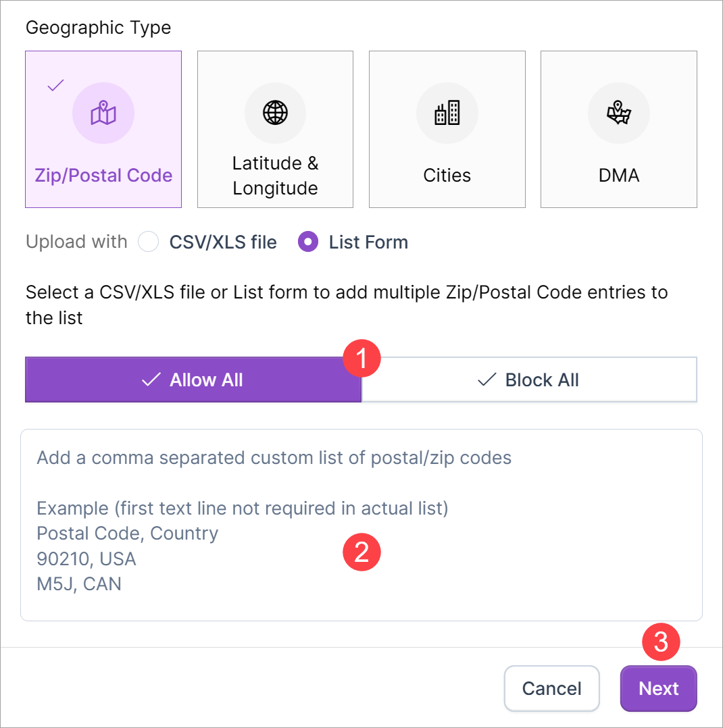Pick the DMA geographic type label
This screenshot has height=728, width=723.
point(618,176)
